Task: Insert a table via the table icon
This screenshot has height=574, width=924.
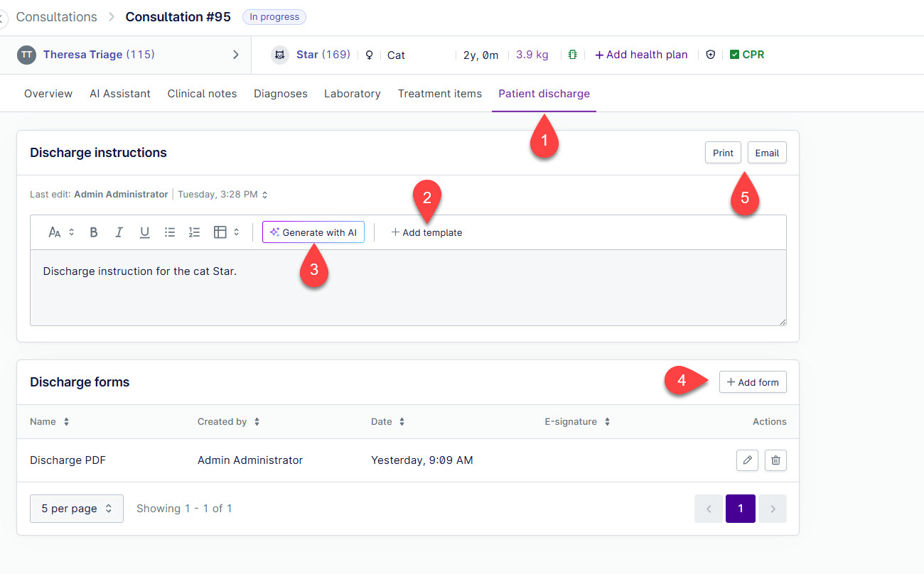Action: [220, 232]
